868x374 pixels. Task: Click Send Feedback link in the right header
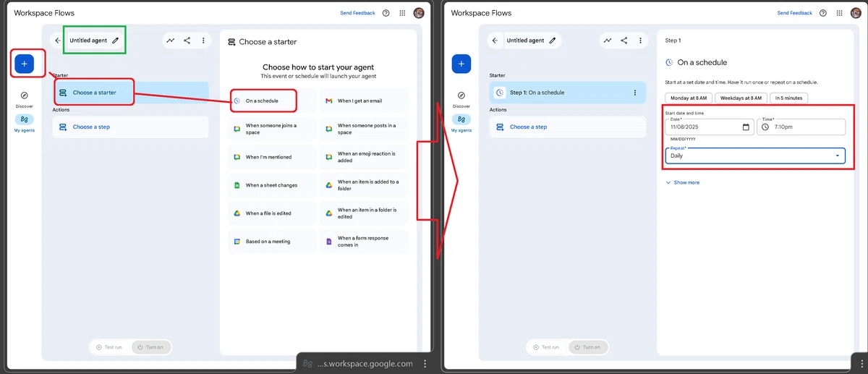coord(794,13)
